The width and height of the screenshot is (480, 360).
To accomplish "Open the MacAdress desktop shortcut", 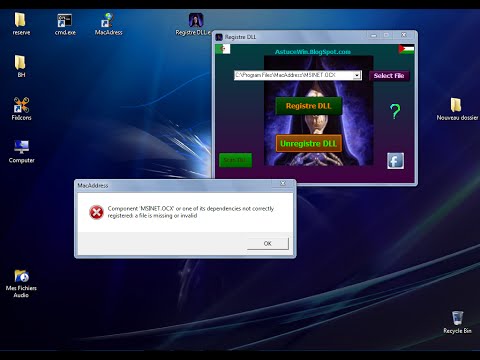I will tap(108, 24).
